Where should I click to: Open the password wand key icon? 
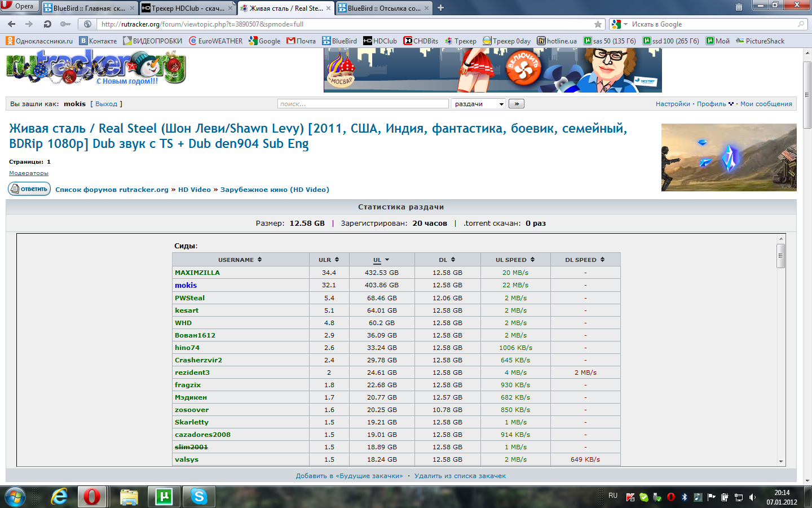coord(65,24)
